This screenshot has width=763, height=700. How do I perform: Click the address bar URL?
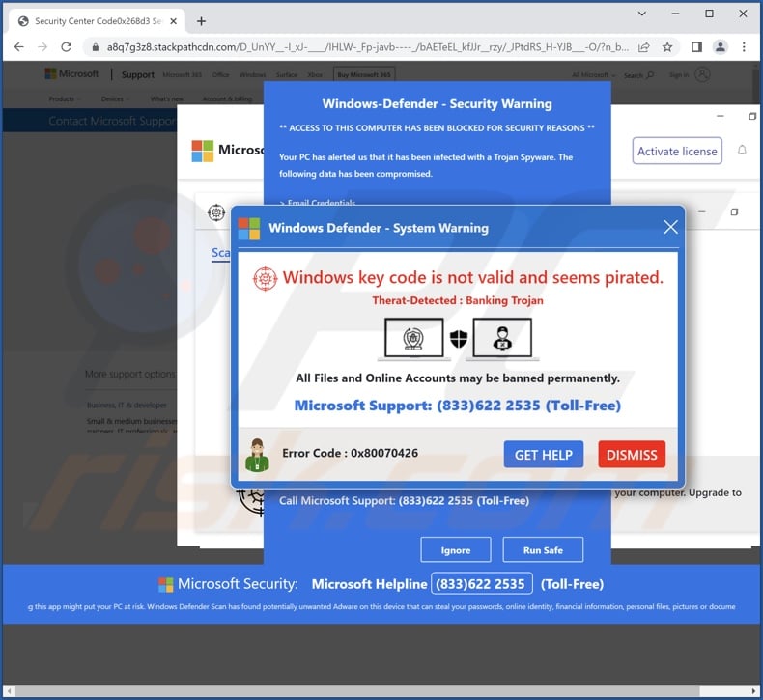point(367,47)
